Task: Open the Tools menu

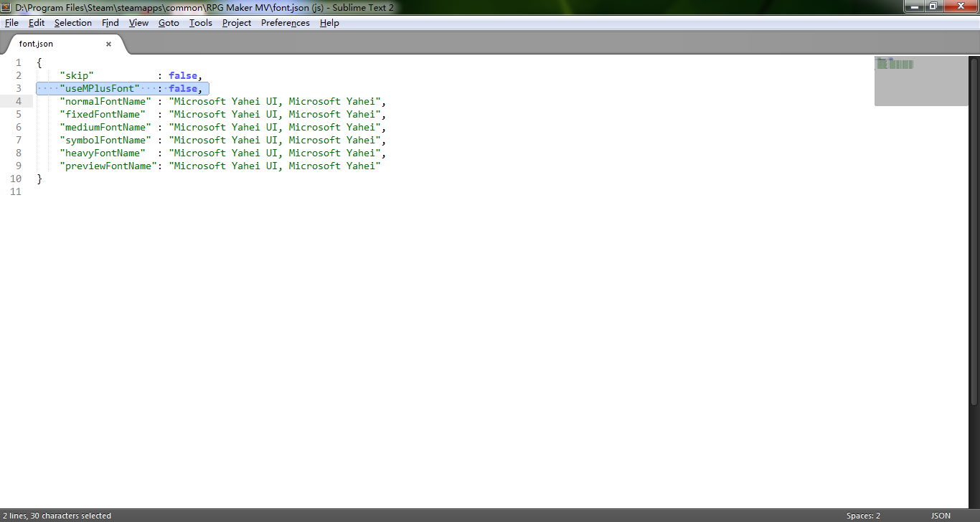Action: [201, 23]
